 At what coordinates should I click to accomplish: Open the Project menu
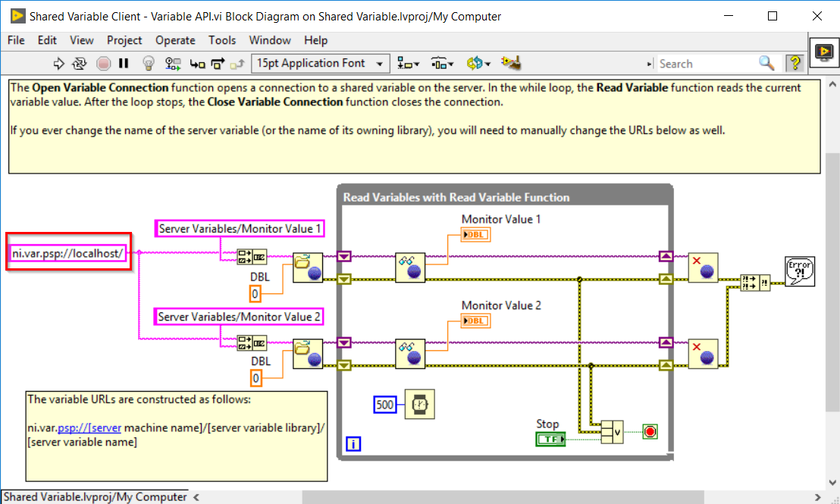(x=124, y=40)
